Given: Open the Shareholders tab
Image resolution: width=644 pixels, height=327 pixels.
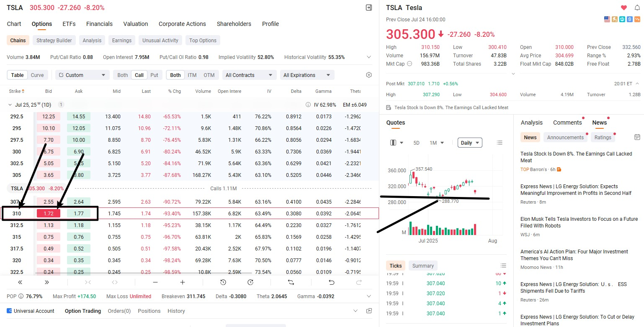Looking at the screenshot, I should coord(234,24).
